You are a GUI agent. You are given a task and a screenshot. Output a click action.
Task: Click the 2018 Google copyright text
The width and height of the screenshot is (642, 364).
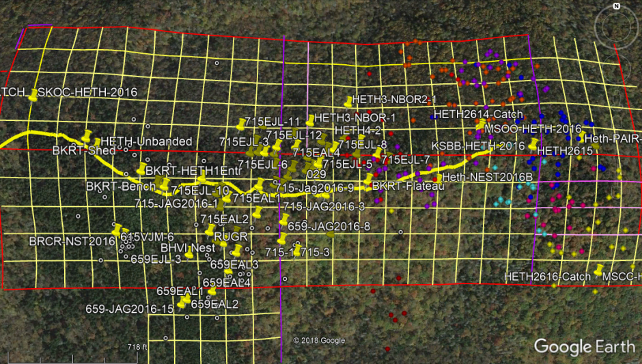point(319,341)
